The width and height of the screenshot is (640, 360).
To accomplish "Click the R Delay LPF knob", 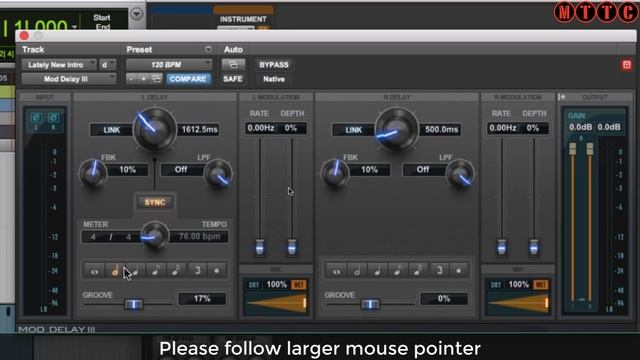I will point(460,174).
